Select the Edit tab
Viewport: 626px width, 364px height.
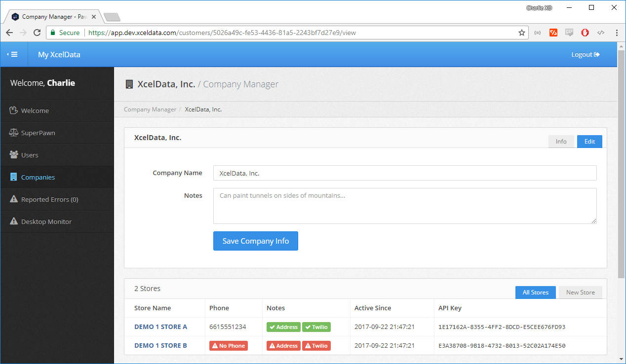[x=589, y=142]
